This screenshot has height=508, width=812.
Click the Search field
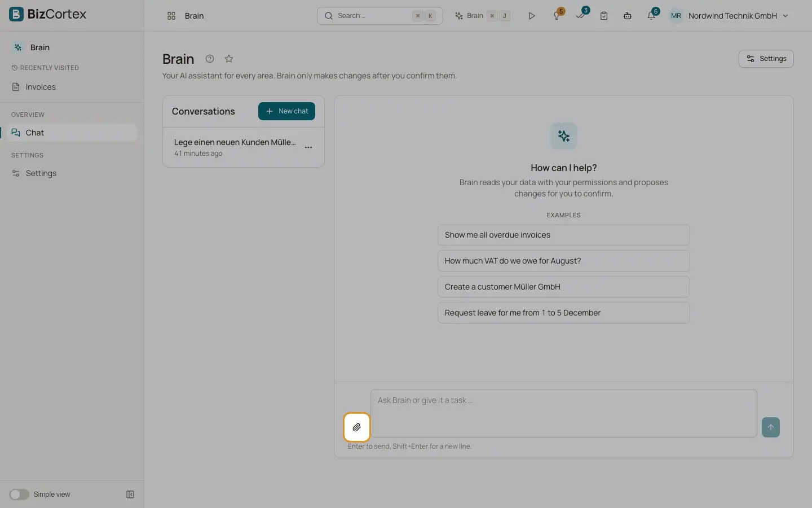point(380,16)
